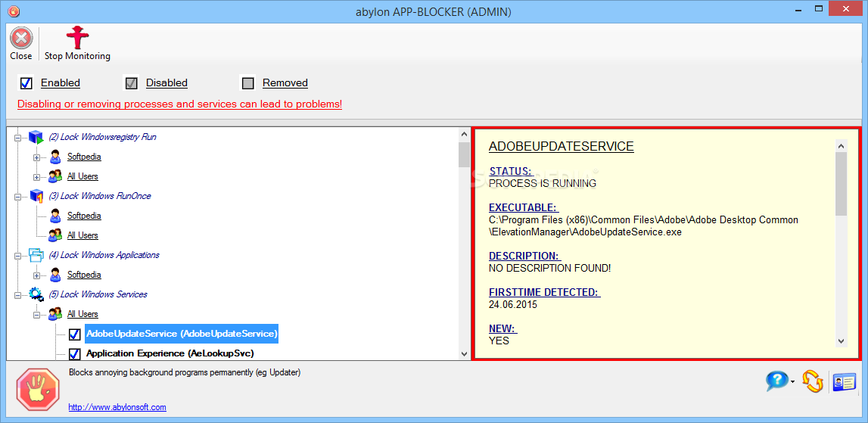Collapse the Lock Windows RunOnce node
The width and height of the screenshot is (868, 423).
[x=17, y=197]
